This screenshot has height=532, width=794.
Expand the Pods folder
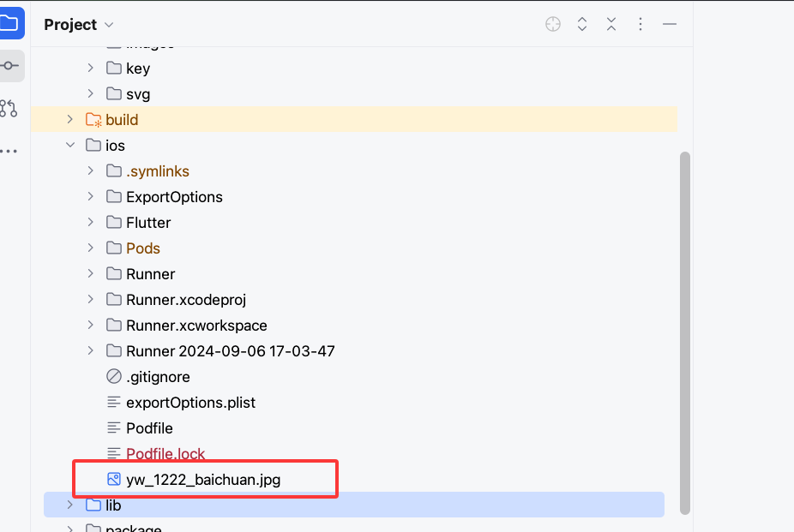(91, 248)
